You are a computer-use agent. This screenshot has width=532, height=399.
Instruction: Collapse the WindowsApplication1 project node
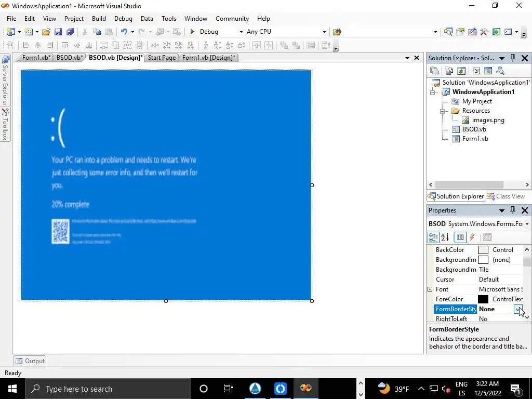(x=432, y=92)
